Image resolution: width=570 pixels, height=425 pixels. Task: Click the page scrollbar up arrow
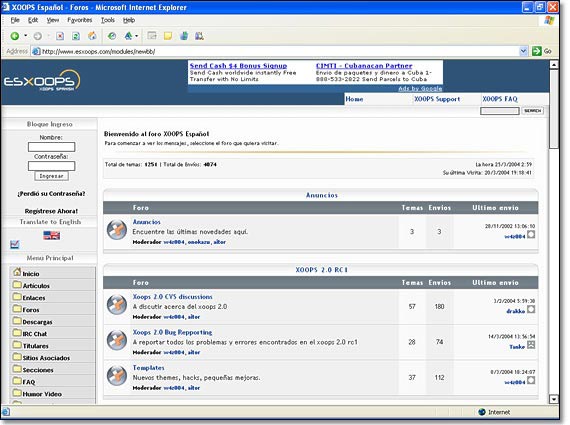tap(554, 65)
